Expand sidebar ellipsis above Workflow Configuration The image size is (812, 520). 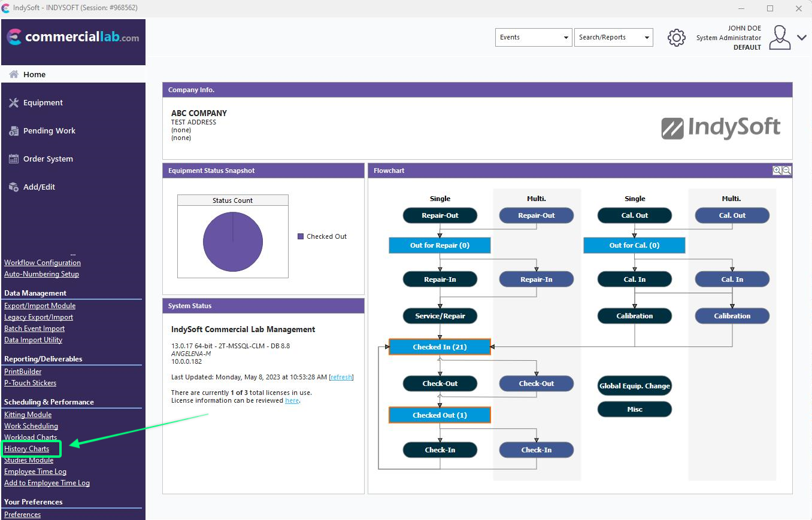point(73,254)
